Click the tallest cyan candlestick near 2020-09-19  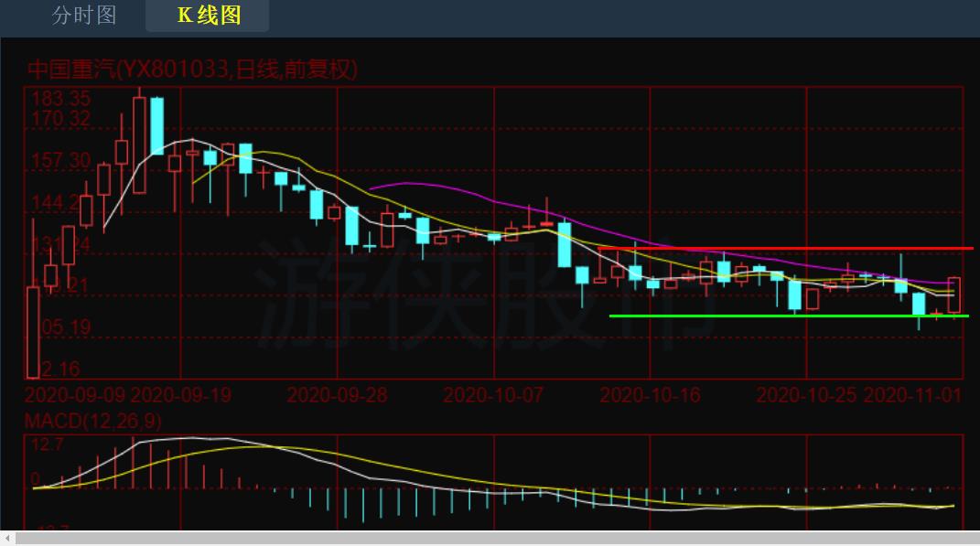156,125
